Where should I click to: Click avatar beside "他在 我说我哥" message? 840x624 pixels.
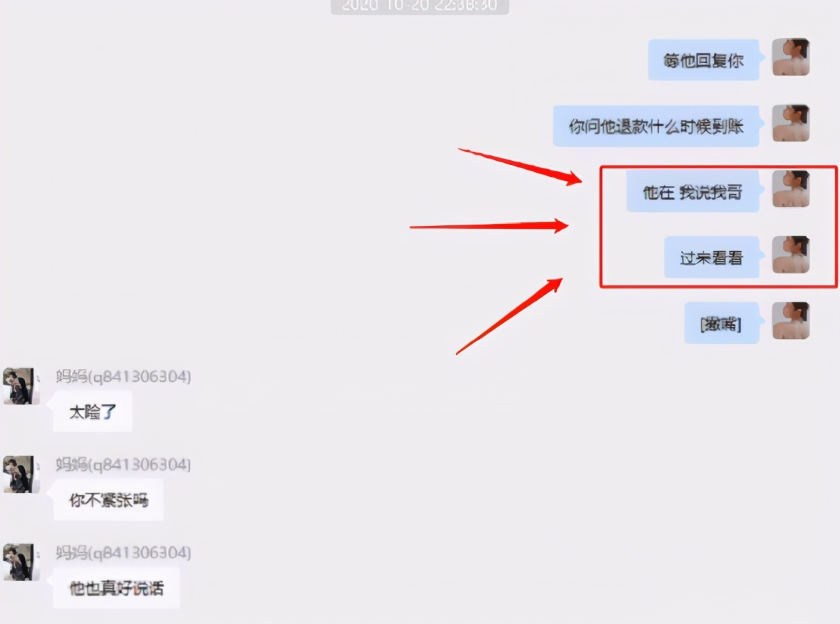tap(791, 189)
